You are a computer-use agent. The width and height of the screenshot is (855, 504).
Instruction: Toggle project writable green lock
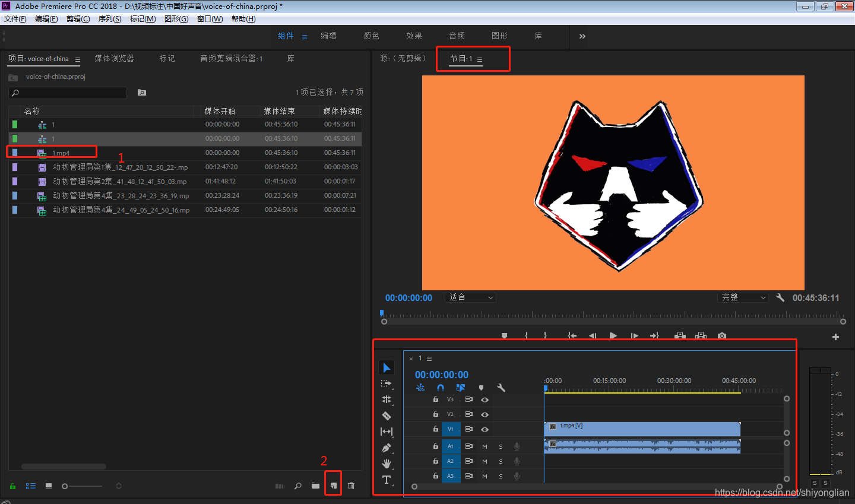(12, 486)
